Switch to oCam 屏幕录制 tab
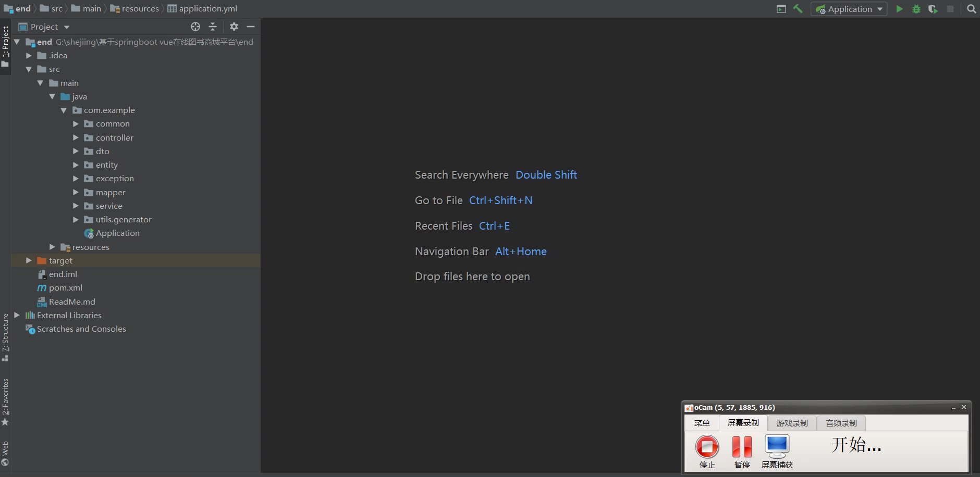The image size is (980, 477). tap(743, 423)
